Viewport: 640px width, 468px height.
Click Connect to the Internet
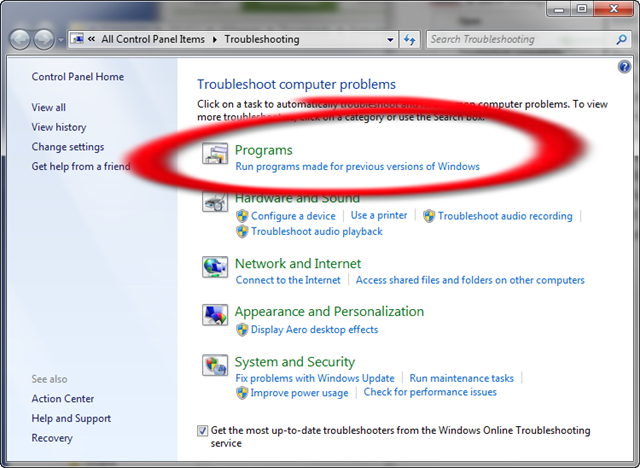click(x=288, y=280)
